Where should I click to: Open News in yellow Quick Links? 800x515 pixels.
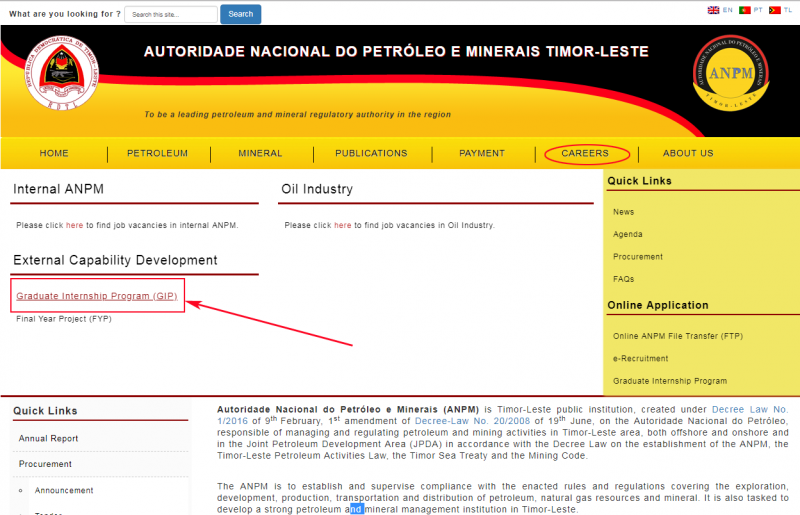click(623, 212)
